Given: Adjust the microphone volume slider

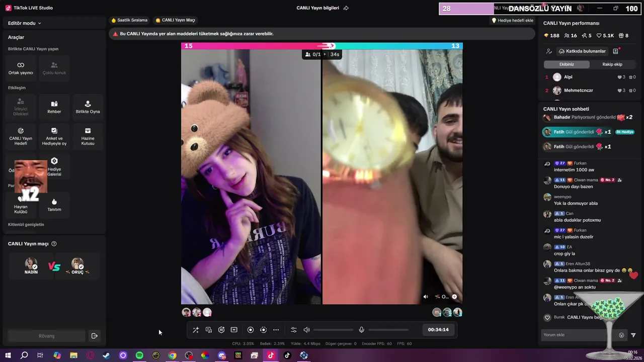Looking at the screenshot, I should [388, 330].
